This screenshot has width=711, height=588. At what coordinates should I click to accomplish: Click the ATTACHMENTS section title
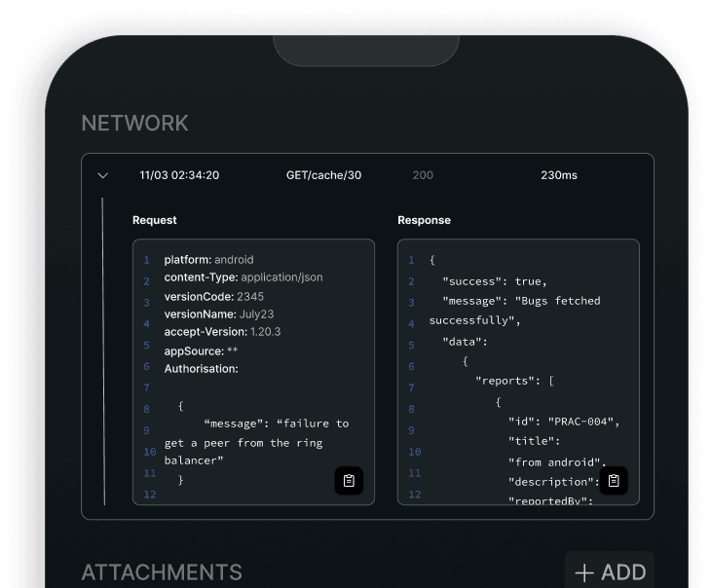tap(162, 572)
